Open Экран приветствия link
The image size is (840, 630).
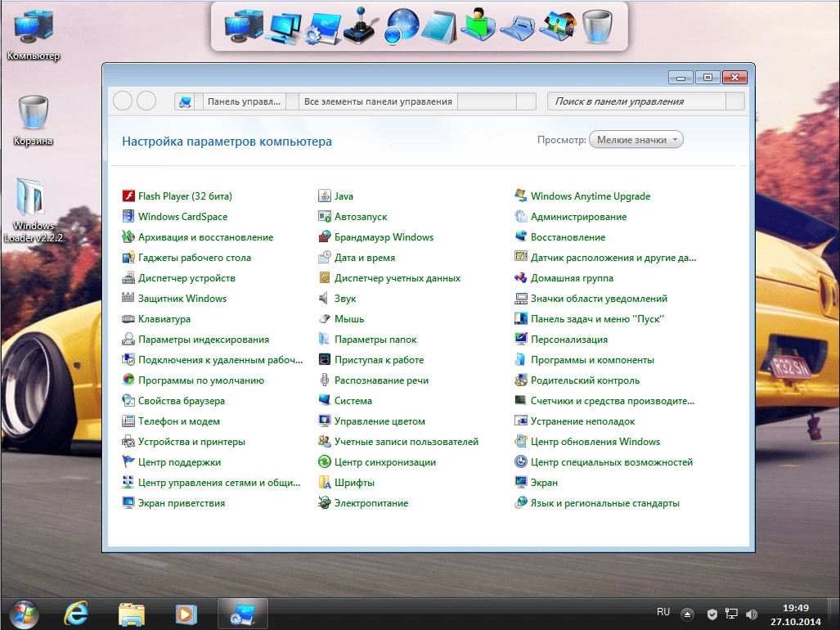click(x=181, y=503)
